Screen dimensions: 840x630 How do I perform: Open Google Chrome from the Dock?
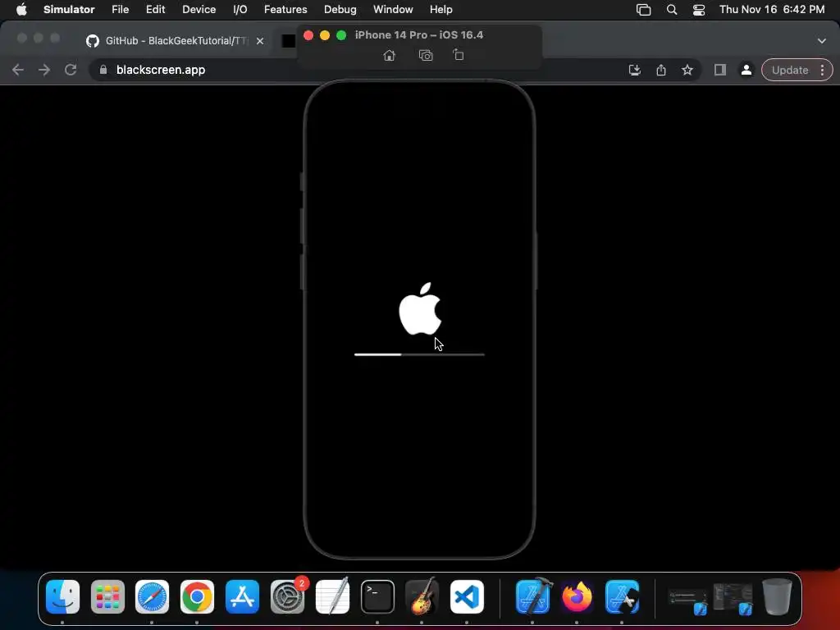(x=197, y=596)
